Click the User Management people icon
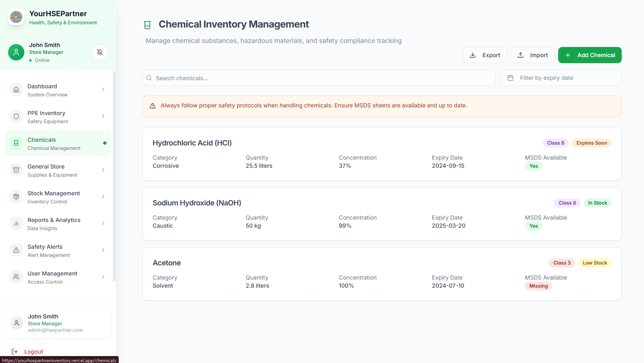Screen dimensions: 644x363 [16, 277]
